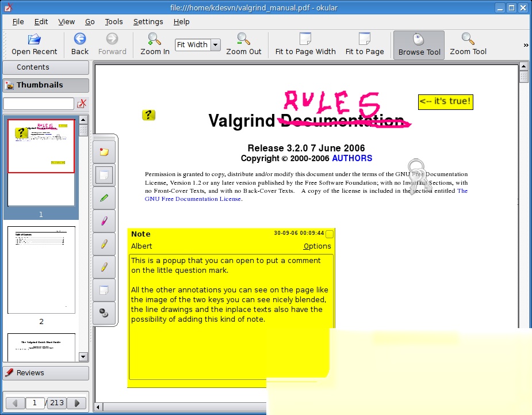
Task: Select the page 1 thumbnail
Action: click(41, 162)
